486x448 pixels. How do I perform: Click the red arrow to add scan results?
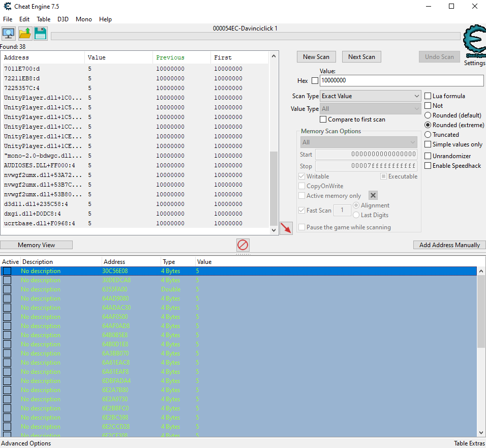286,228
